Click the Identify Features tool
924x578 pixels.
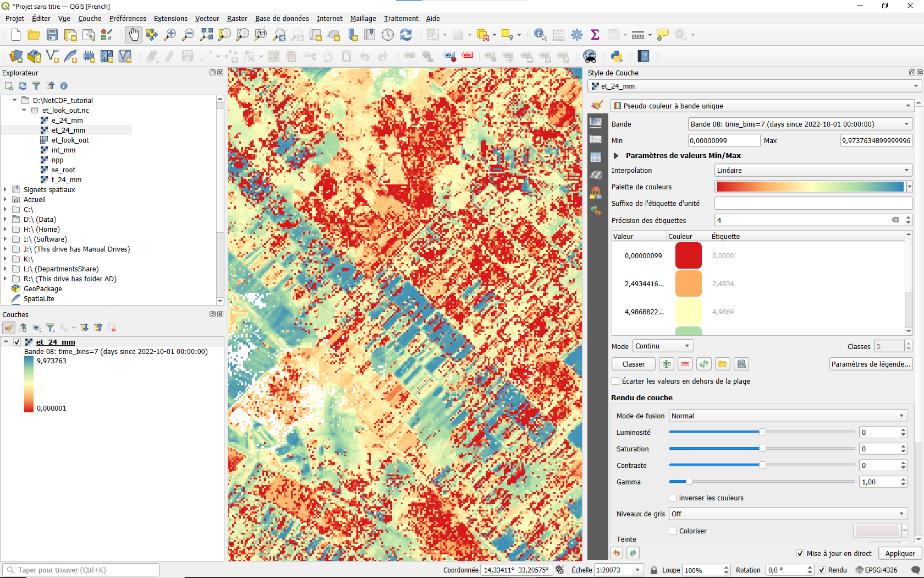tap(540, 35)
